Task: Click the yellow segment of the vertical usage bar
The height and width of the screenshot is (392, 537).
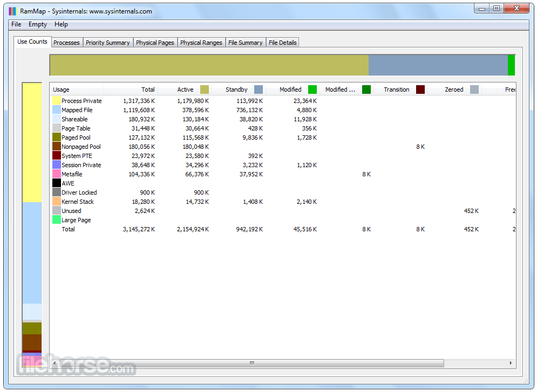Action: pos(32,143)
